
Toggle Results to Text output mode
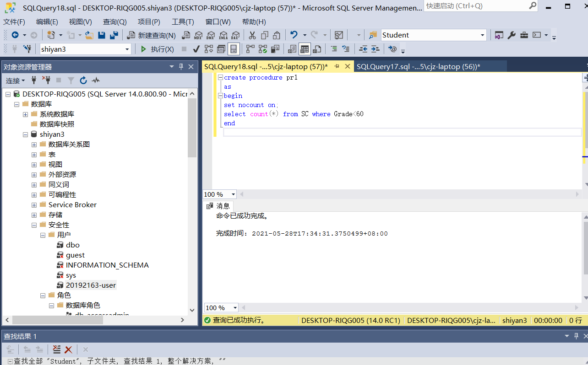coord(292,49)
